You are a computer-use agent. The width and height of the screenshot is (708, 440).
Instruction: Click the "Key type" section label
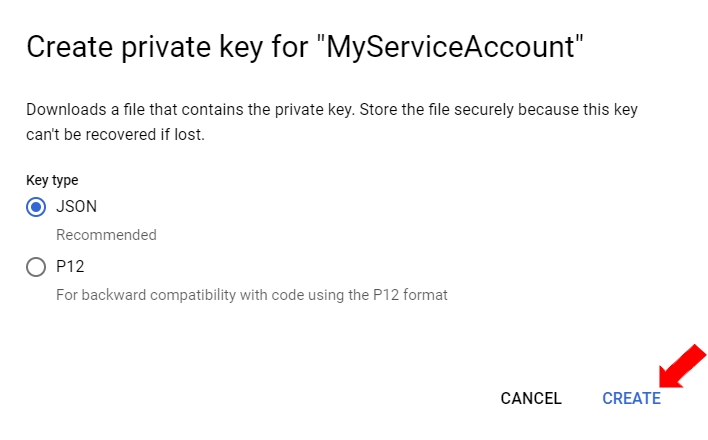(x=52, y=181)
